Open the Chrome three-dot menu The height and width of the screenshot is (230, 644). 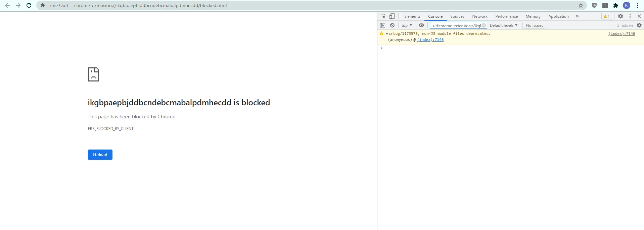[637, 5]
